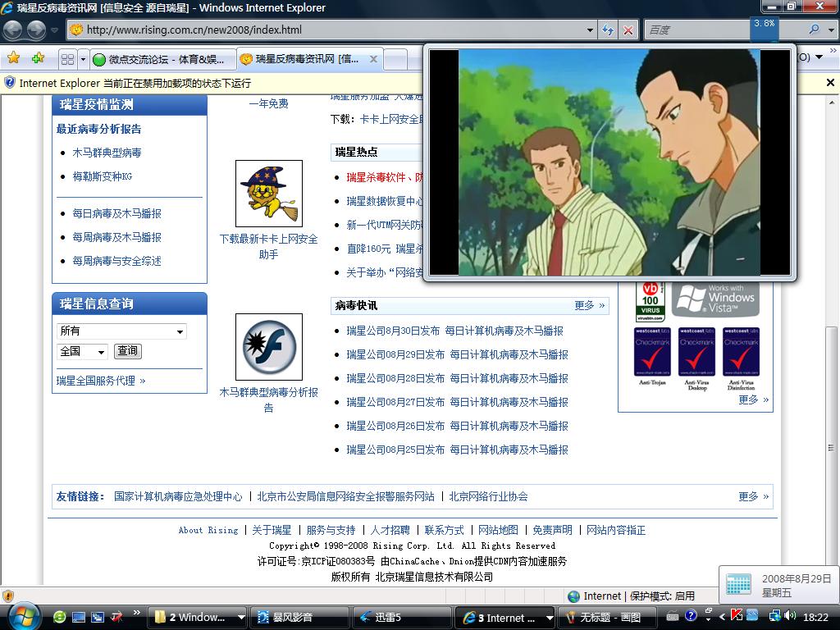
Task: Click the 查询 query button
Action: coord(127,351)
